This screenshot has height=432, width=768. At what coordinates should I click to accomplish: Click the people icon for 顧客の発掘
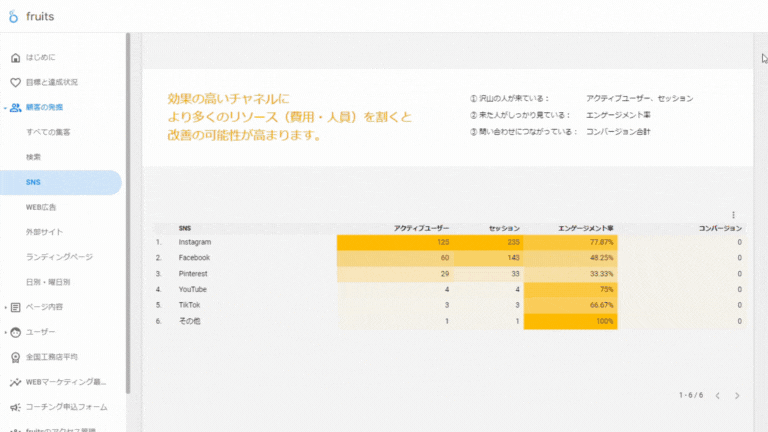(15, 108)
